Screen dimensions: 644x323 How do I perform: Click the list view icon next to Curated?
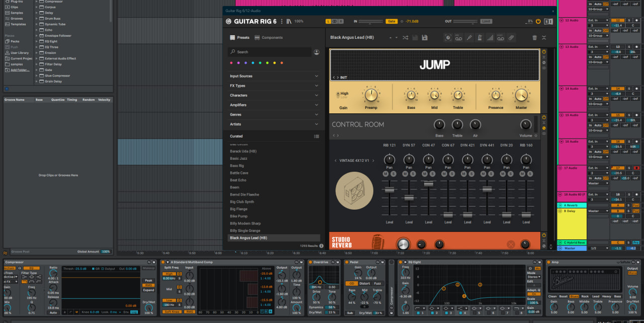point(316,136)
